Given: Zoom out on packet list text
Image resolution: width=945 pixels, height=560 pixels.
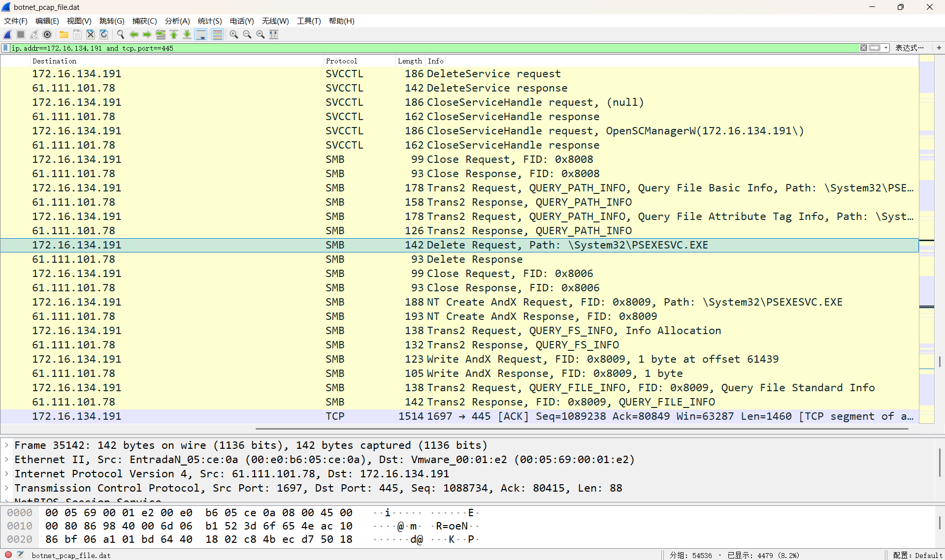Looking at the screenshot, I should pos(247,34).
